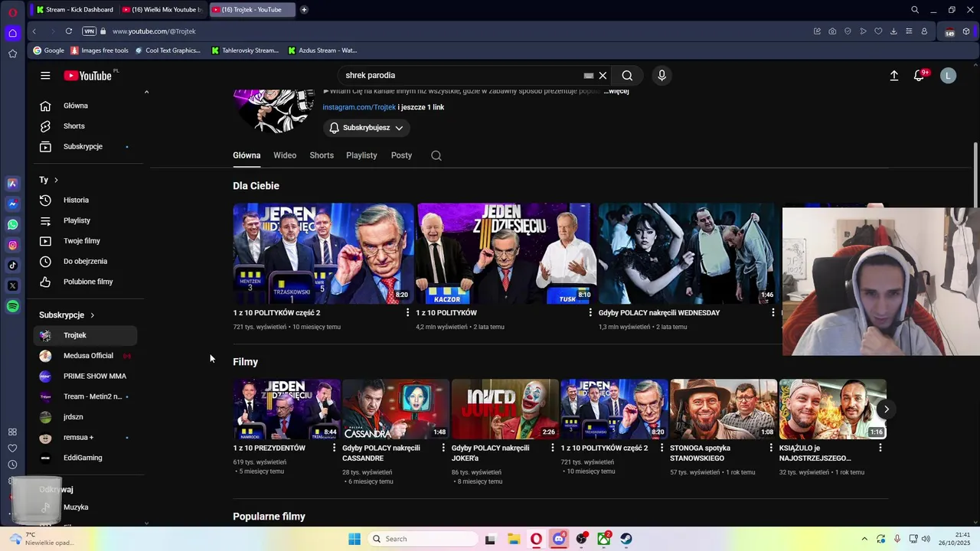Image resolution: width=980 pixels, height=551 pixels.
Task: Open options menu for 1 z 10 POLITYKÓW część 2 in Dla Ciebie
Action: (407, 313)
